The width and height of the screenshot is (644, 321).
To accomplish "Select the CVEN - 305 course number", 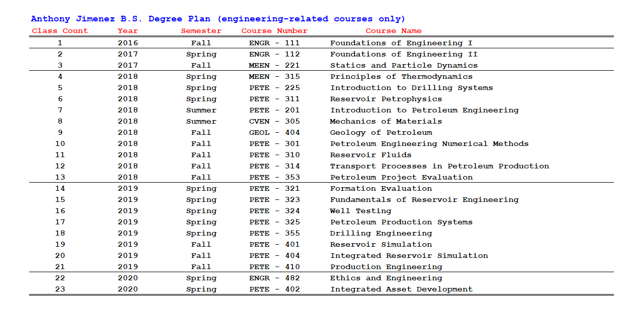I will (x=275, y=122).
